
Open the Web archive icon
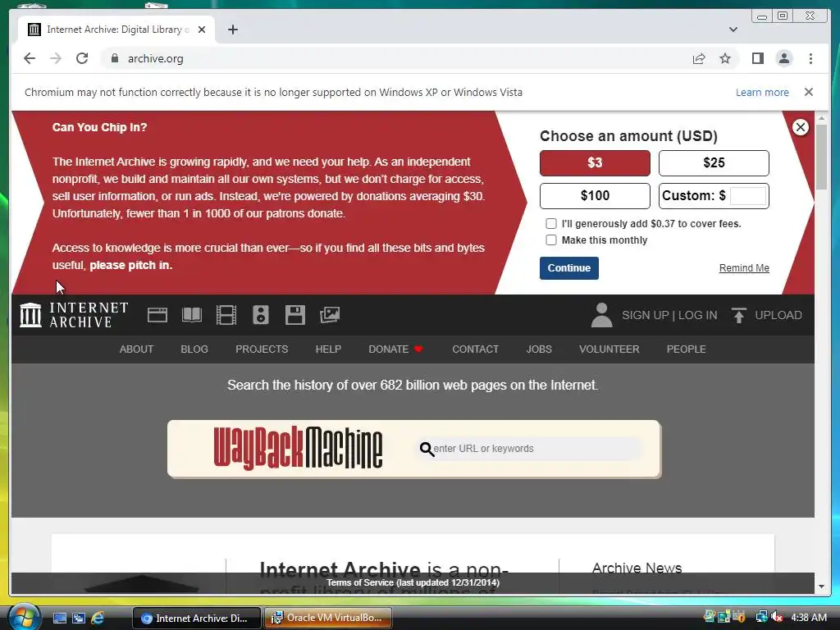pos(157,315)
